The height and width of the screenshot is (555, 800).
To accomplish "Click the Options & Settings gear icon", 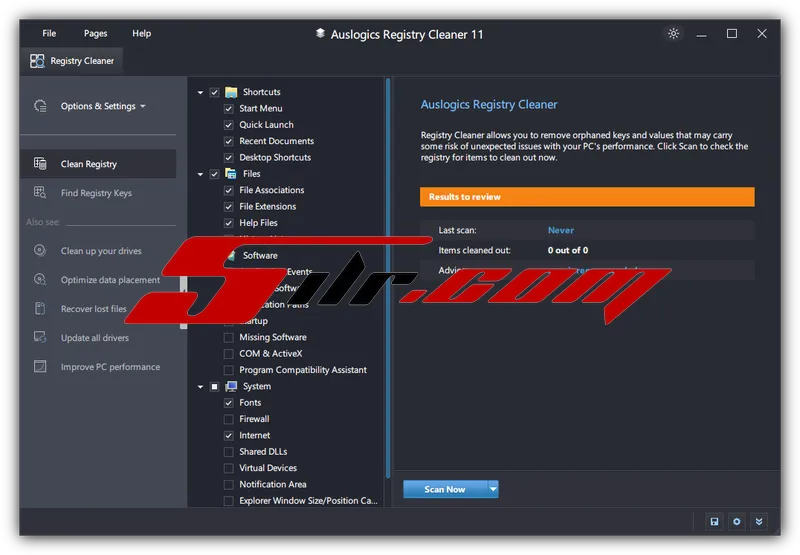I will (40, 106).
